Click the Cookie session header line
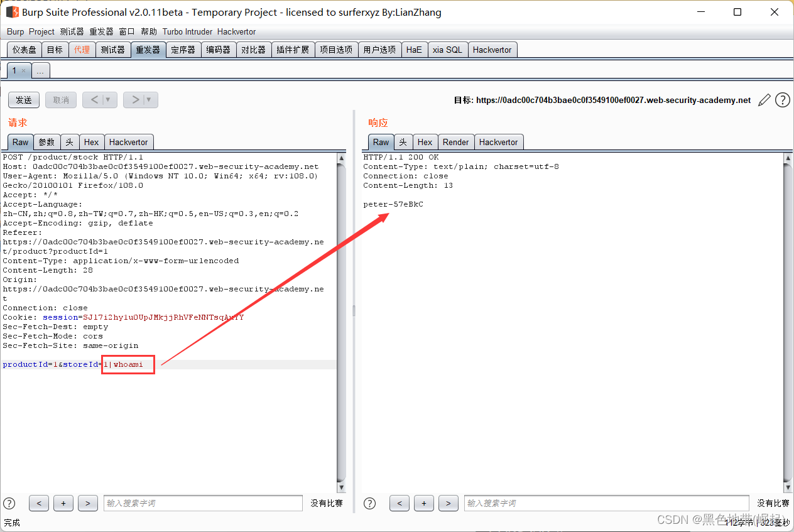The height and width of the screenshot is (532, 794). pos(123,317)
